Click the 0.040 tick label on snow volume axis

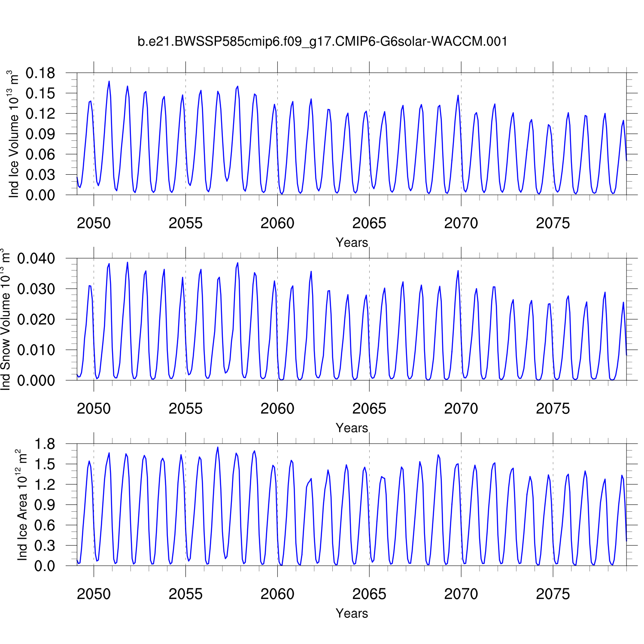pyautogui.click(x=36, y=259)
